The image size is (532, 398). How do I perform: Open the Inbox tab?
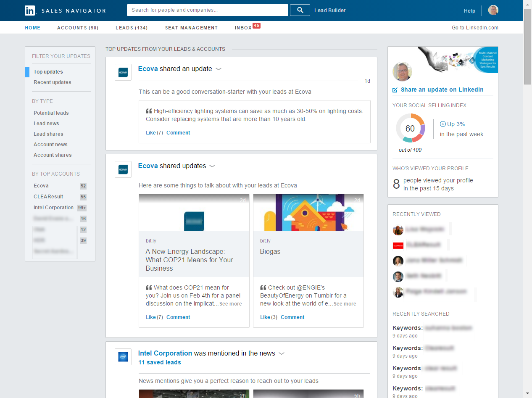(x=243, y=28)
